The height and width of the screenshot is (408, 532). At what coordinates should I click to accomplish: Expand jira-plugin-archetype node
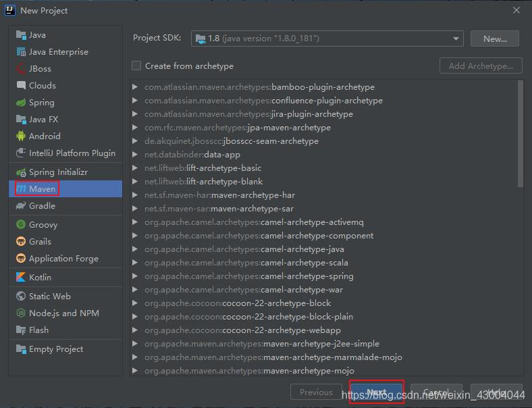(x=135, y=114)
